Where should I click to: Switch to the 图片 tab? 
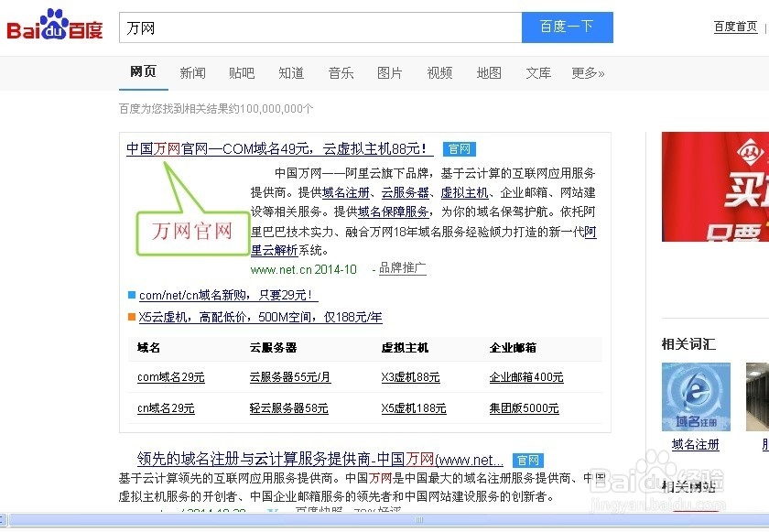390,73
